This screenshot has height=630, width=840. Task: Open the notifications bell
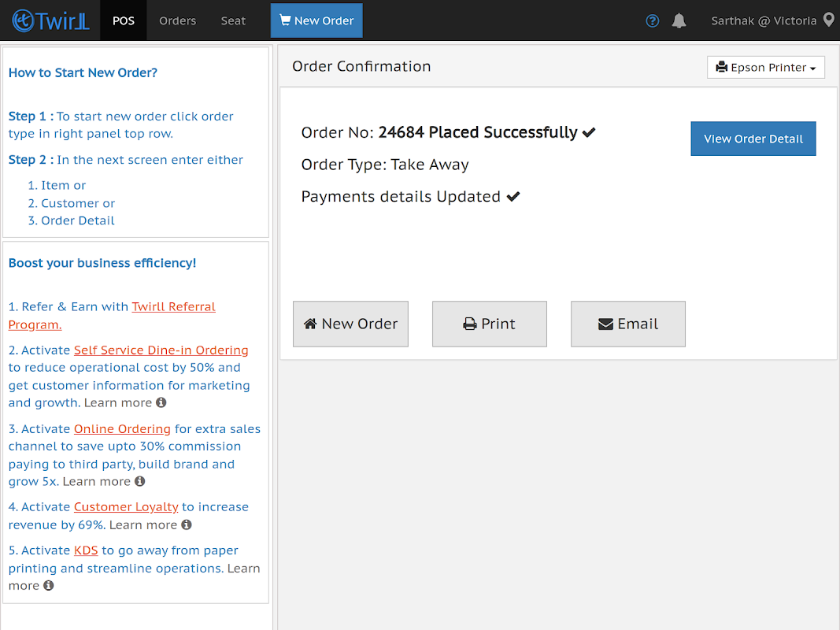coord(679,21)
